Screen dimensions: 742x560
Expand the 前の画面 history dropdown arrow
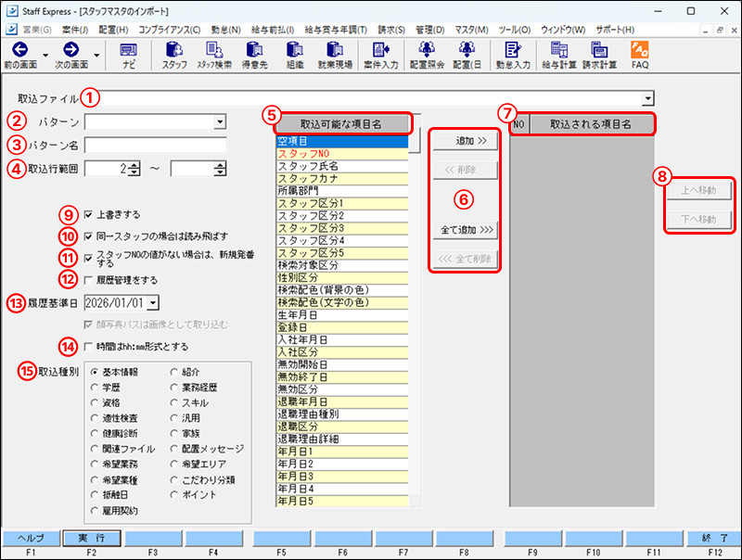(x=45, y=56)
